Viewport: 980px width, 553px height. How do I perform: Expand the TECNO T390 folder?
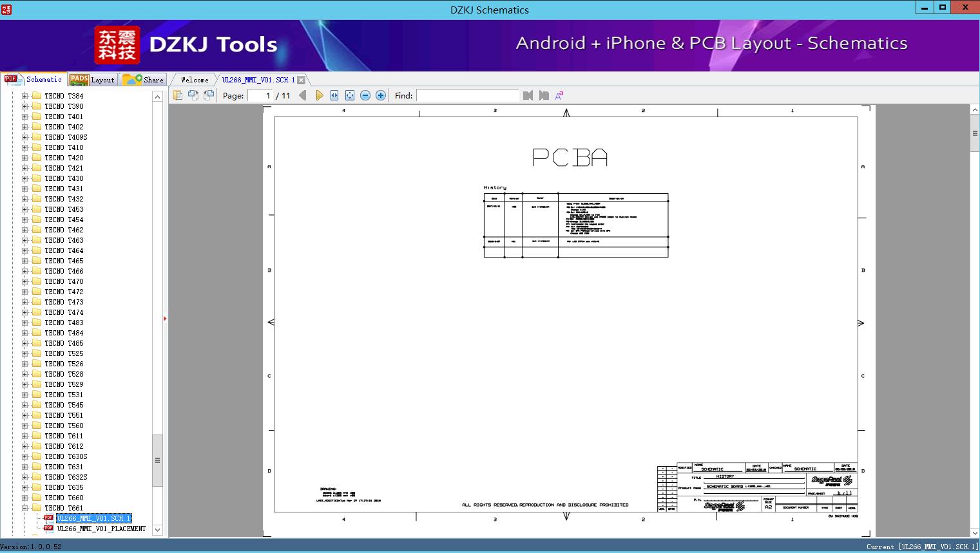coord(24,106)
